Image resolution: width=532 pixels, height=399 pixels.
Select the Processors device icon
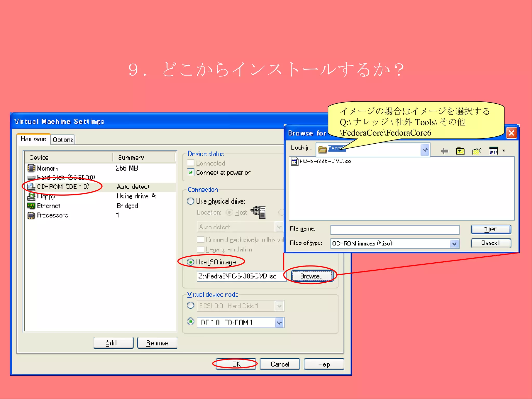[31, 215]
